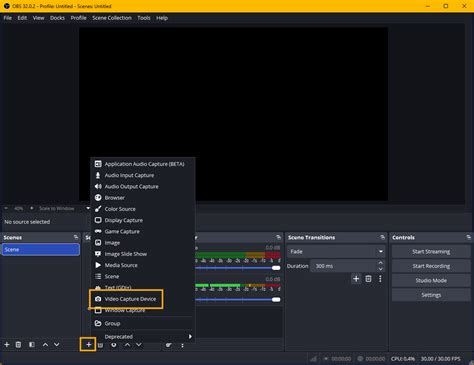Click the add source plus button
Screen dimensions: 474x365
click(88, 344)
